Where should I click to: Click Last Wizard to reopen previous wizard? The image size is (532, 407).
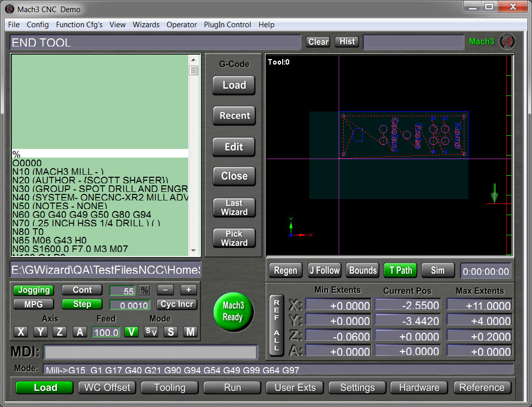coord(234,208)
